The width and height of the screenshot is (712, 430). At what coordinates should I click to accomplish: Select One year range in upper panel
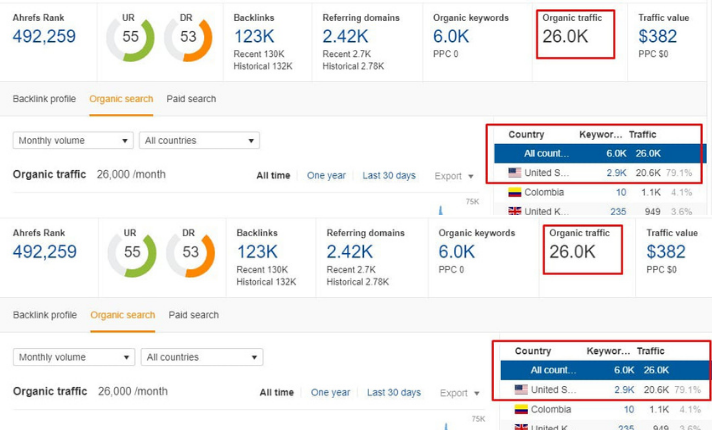tap(326, 176)
